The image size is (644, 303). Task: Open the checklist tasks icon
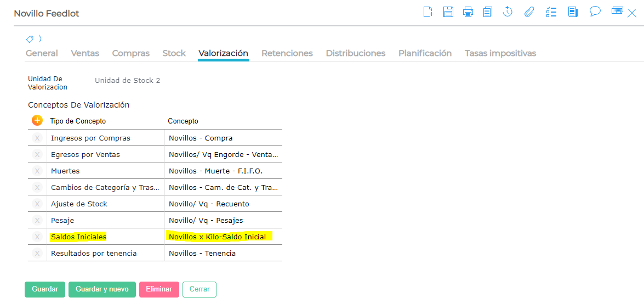551,12
